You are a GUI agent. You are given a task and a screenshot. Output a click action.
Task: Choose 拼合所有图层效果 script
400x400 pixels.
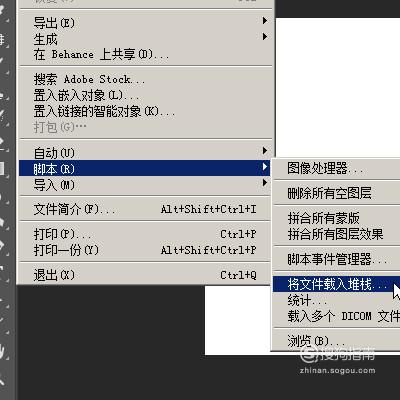337,234
